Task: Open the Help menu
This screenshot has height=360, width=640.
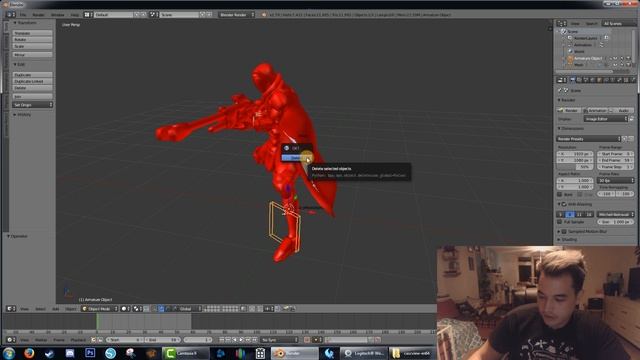Action: click(75, 15)
